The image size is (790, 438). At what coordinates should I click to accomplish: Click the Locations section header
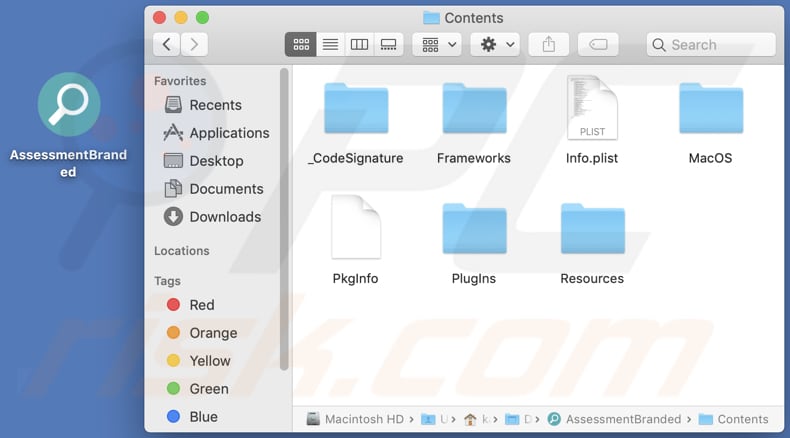(181, 251)
